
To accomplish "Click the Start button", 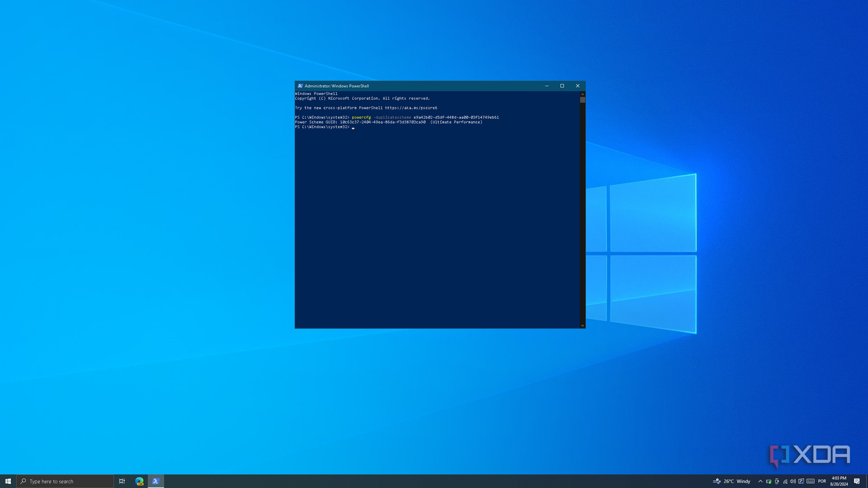I will coord(8,481).
